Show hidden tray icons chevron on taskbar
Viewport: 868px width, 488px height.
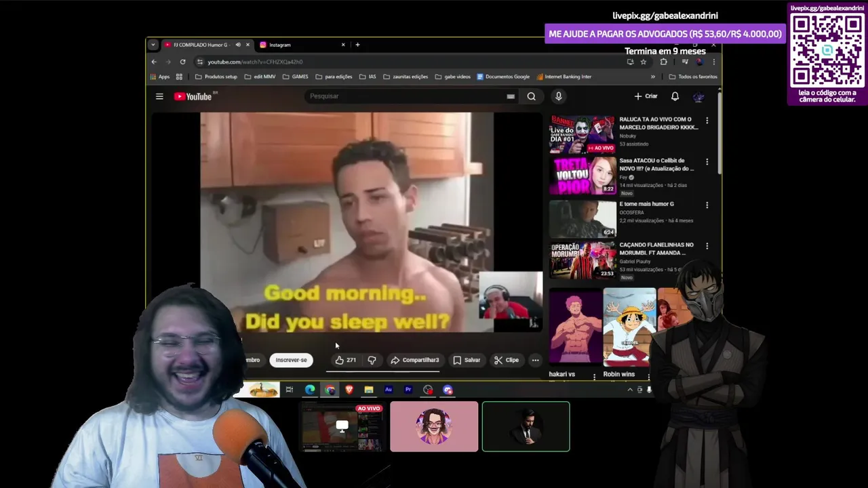pos(629,390)
